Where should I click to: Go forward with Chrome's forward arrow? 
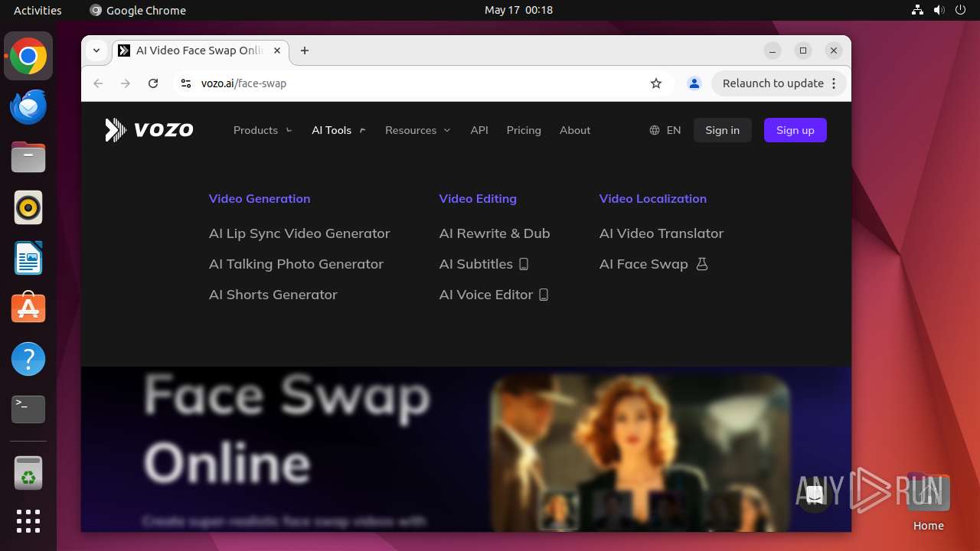coord(126,83)
